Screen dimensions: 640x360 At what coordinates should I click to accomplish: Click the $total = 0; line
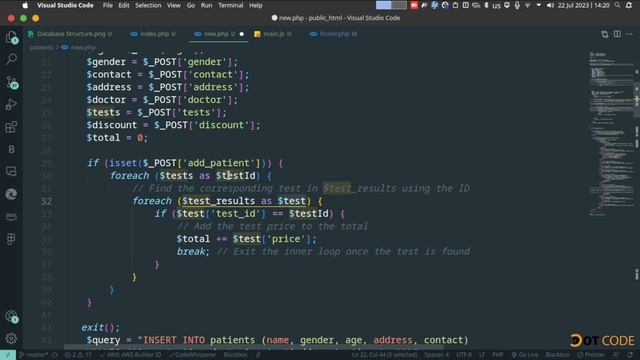click(117, 138)
